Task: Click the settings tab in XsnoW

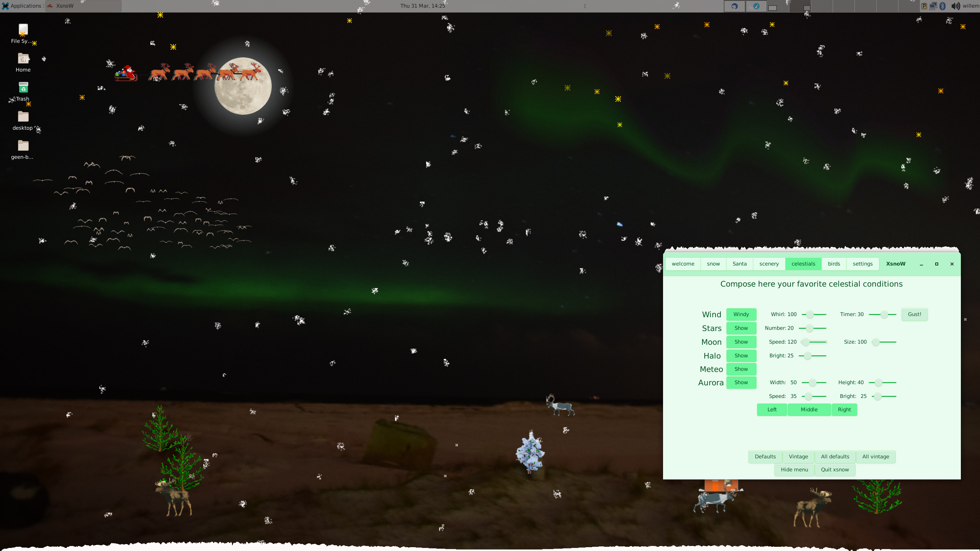Action: (x=862, y=264)
